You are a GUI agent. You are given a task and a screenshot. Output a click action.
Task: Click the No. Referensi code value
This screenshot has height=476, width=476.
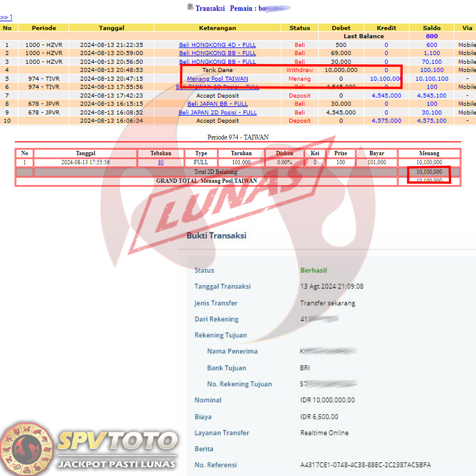[x=365, y=465]
